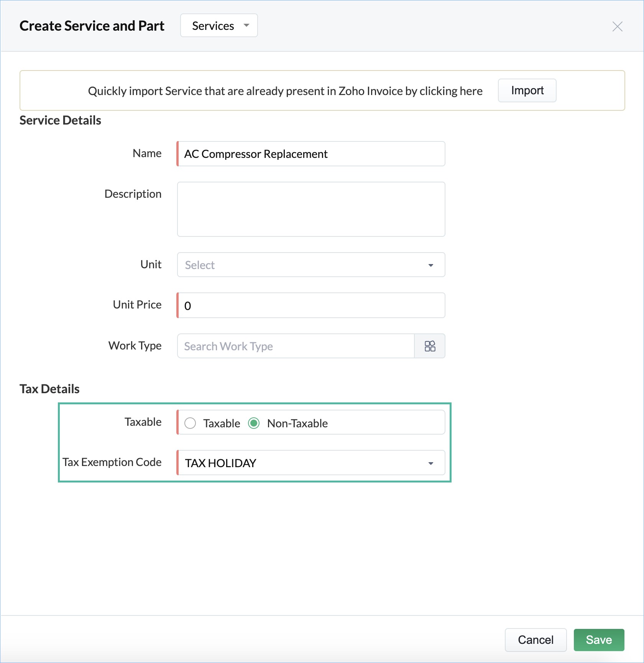Click the Unit Price input field
The height and width of the screenshot is (663, 644).
311,305
